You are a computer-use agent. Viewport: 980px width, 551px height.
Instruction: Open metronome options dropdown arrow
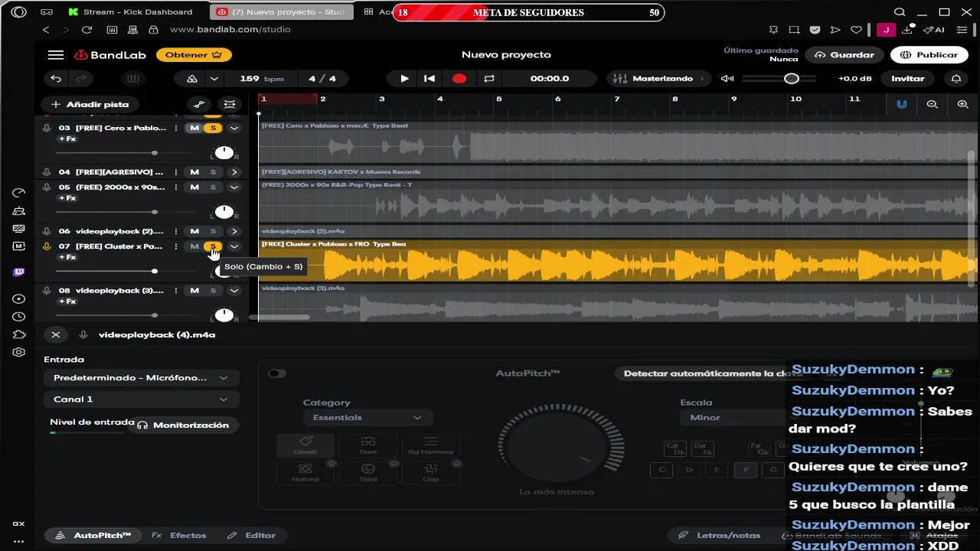click(x=214, y=79)
